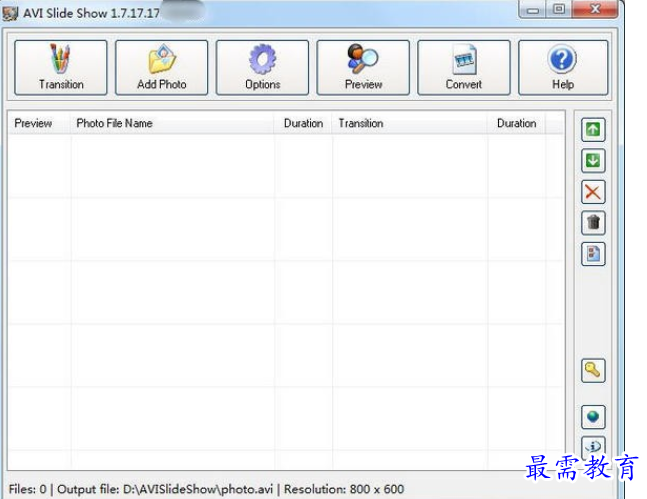Viewport: 647px width, 499px height.
Task: Move selected photo up with green arrow
Action: click(593, 130)
